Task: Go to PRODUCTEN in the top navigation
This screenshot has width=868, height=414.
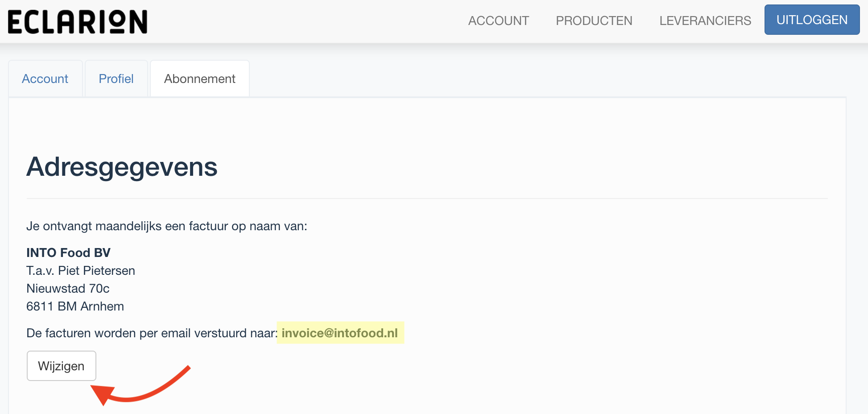Action: pos(594,21)
